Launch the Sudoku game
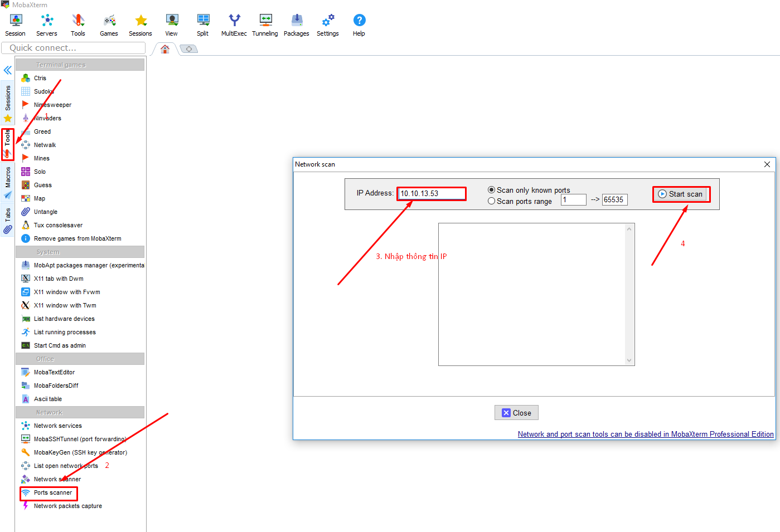This screenshot has width=780, height=532. (43, 91)
